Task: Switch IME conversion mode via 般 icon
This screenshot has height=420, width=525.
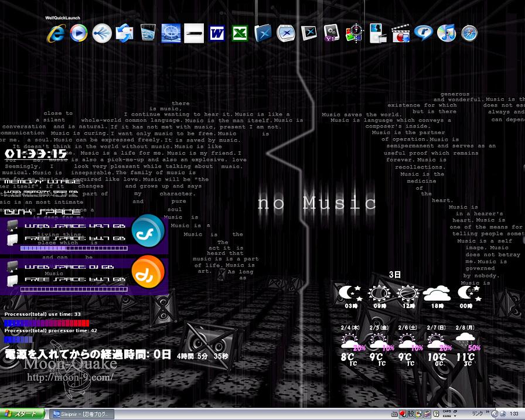Action: point(411,414)
